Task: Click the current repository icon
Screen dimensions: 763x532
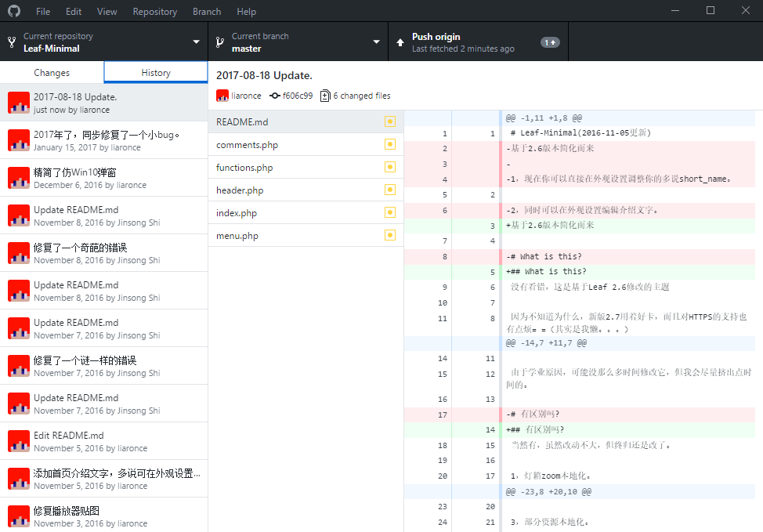Action: (x=13, y=42)
